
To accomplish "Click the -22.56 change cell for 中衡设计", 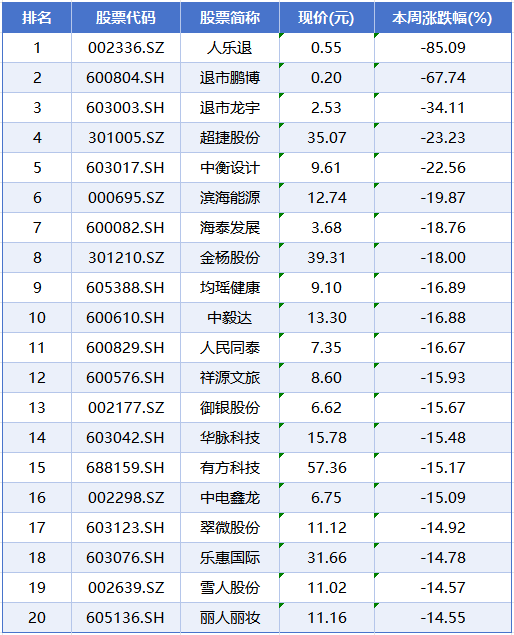I will pos(443,168).
